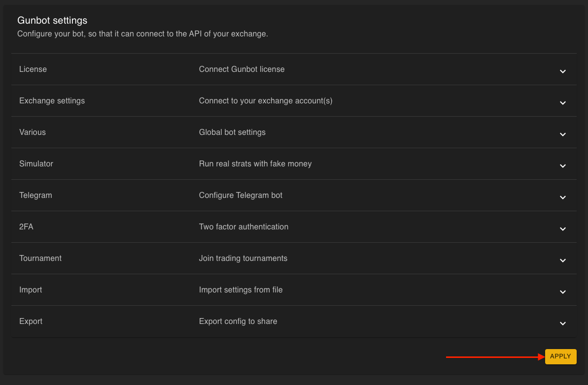Click 'Run real strats with fake money'

pos(255,163)
